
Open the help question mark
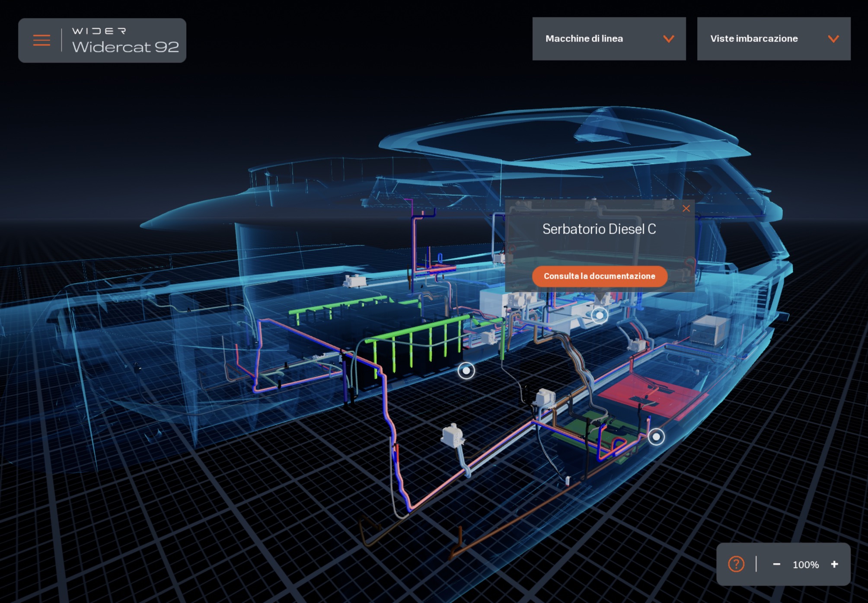pyautogui.click(x=736, y=564)
